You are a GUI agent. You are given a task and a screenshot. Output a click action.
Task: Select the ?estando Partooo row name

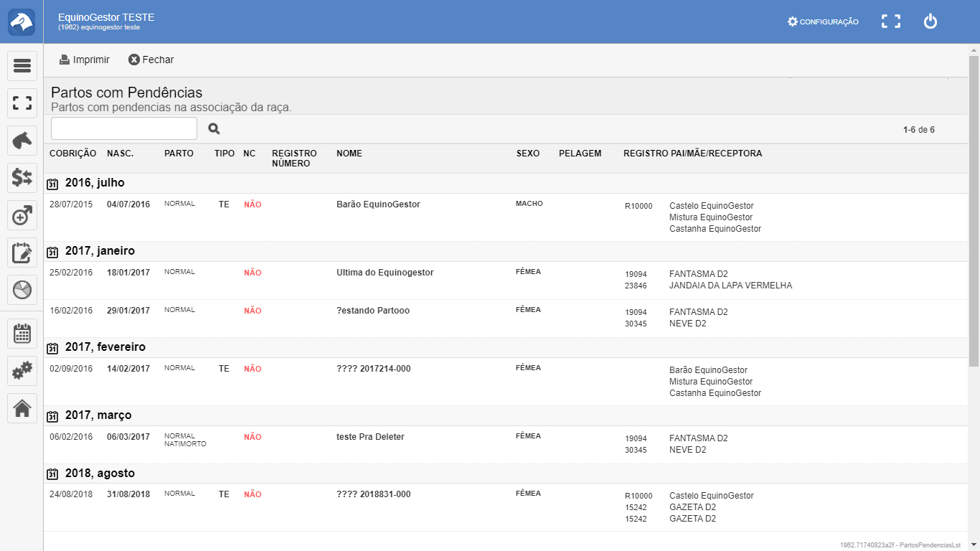(373, 311)
